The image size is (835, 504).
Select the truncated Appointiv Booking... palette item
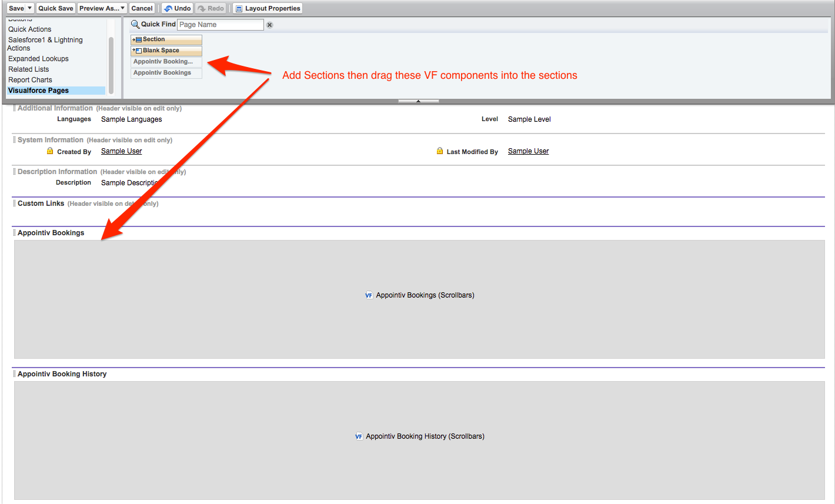[x=166, y=62]
